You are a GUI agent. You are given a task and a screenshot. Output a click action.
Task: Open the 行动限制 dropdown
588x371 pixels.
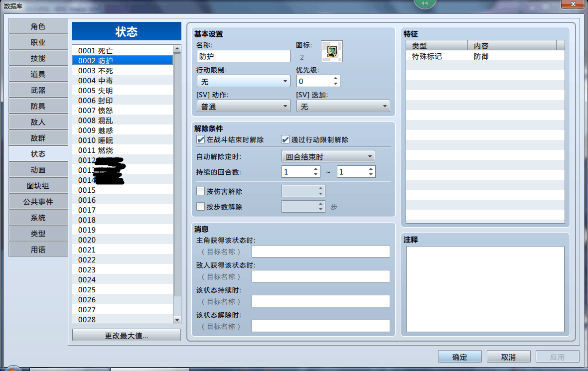tap(243, 81)
